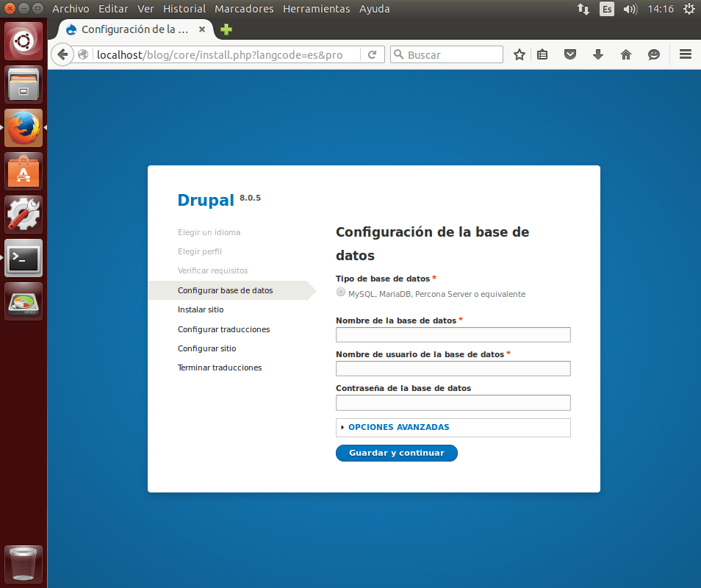This screenshot has height=588, width=701.
Task: Select MySQL, MariaDB, Percona Server radio button
Action: pos(341,292)
